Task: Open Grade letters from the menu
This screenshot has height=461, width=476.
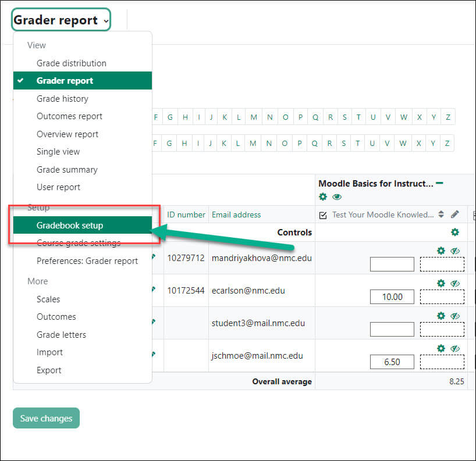Action: pyautogui.click(x=61, y=335)
